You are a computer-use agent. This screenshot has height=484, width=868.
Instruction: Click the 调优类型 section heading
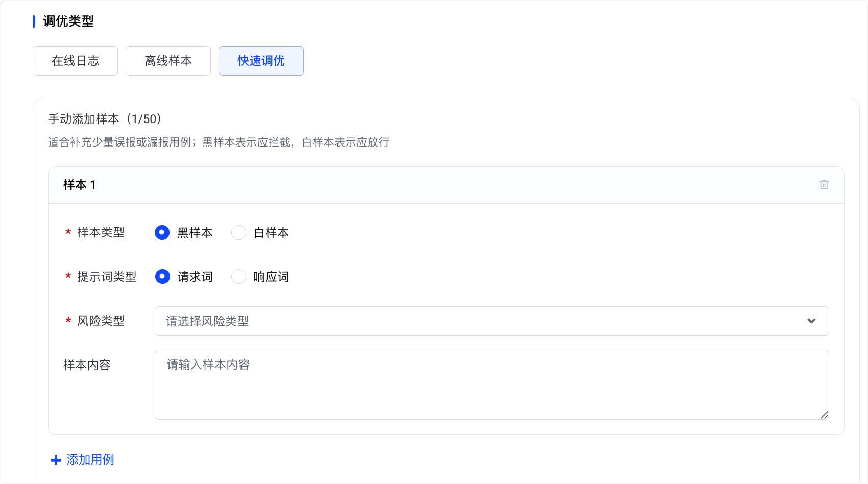click(68, 21)
